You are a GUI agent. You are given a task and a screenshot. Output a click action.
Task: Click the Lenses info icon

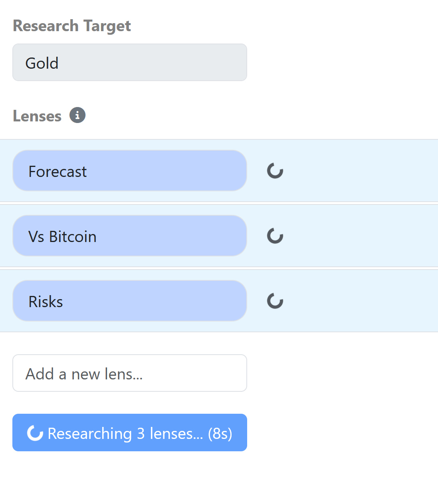coord(77,115)
